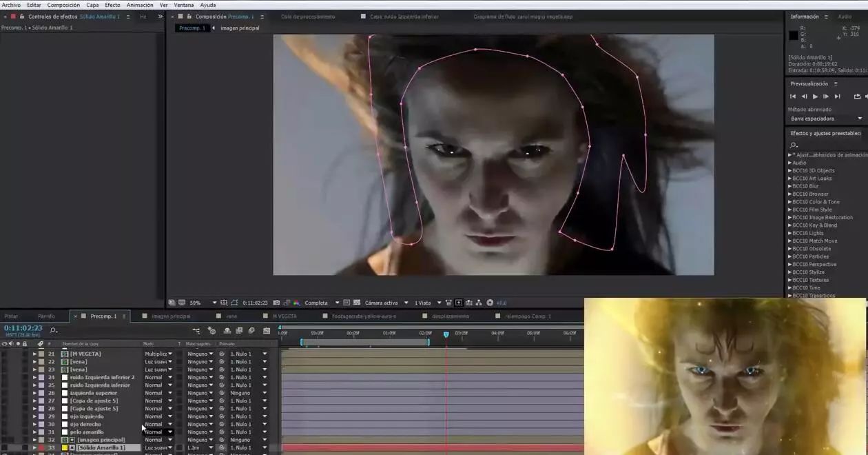Toggle region of interest icon in viewer
The height and width of the screenshot is (455, 868).
pos(347,303)
